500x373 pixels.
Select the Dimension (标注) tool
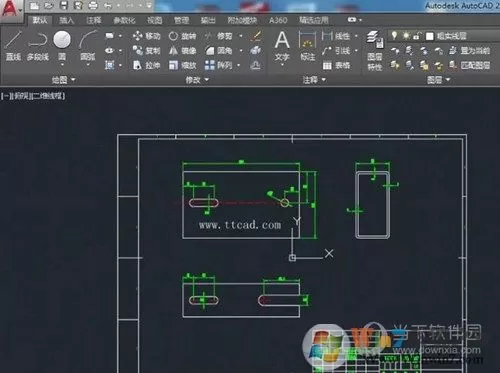(x=307, y=46)
